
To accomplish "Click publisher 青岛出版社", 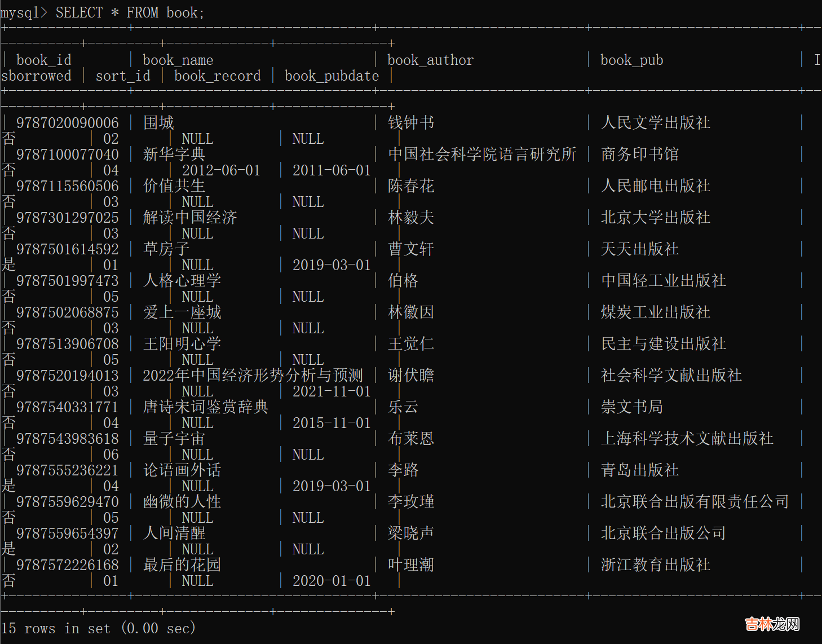I will click(640, 470).
